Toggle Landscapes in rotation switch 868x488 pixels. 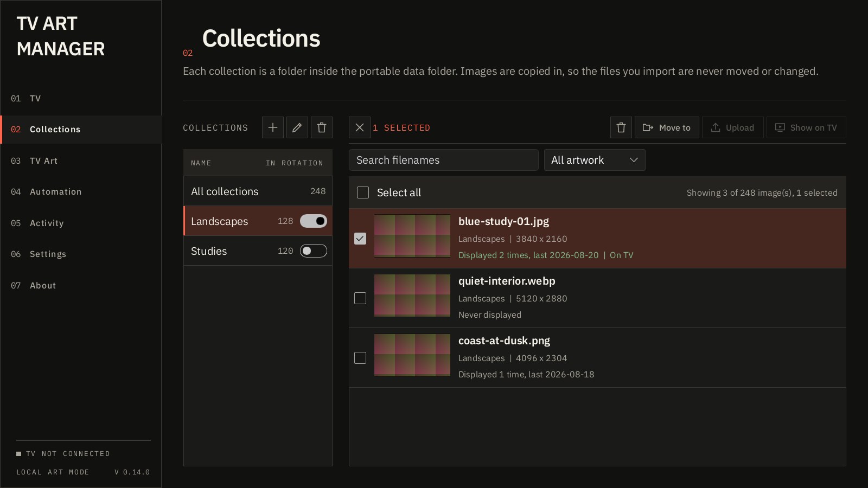[x=314, y=221]
